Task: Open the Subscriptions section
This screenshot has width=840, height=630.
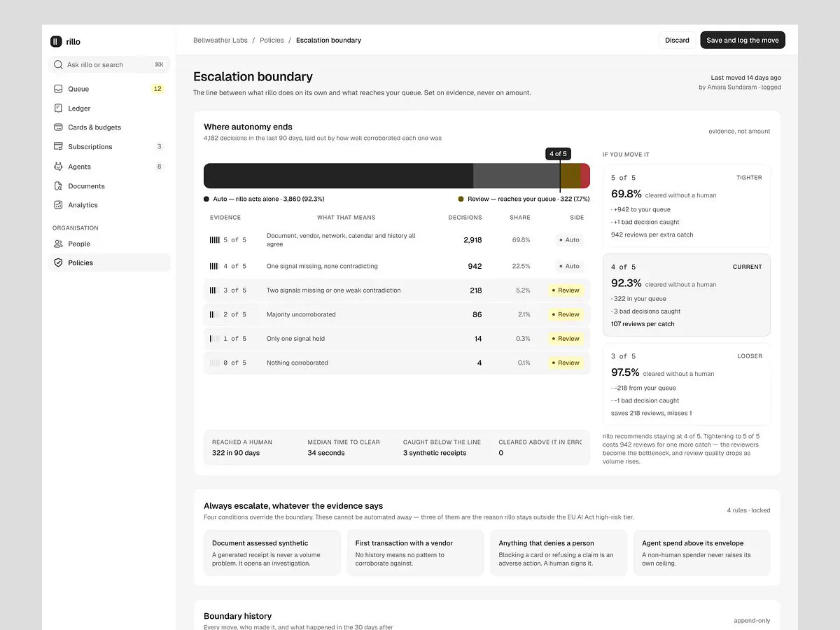Action: pyautogui.click(x=108, y=147)
